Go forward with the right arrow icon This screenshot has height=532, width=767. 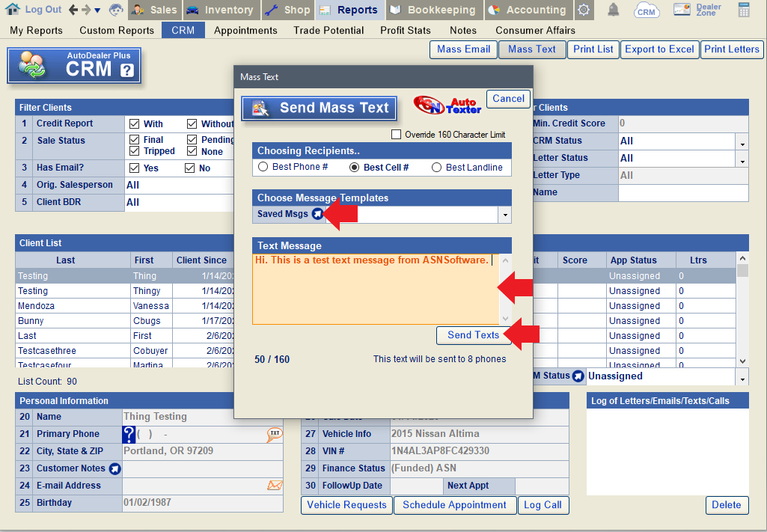86,9
